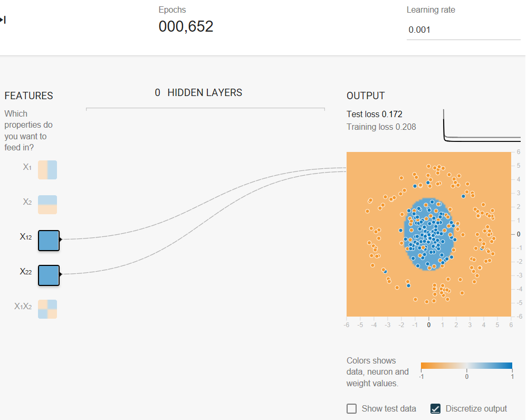This screenshot has height=420, width=527.
Task: Click the output decision boundary plot
Action: pyautogui.click(x=429, y=234)
